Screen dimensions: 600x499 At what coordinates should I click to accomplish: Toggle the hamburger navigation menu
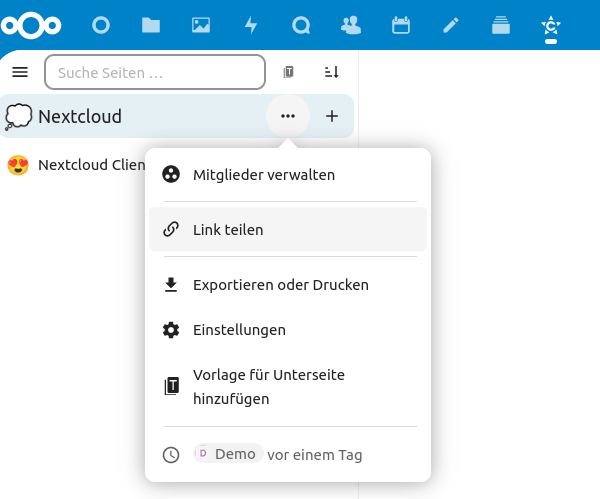20,72
